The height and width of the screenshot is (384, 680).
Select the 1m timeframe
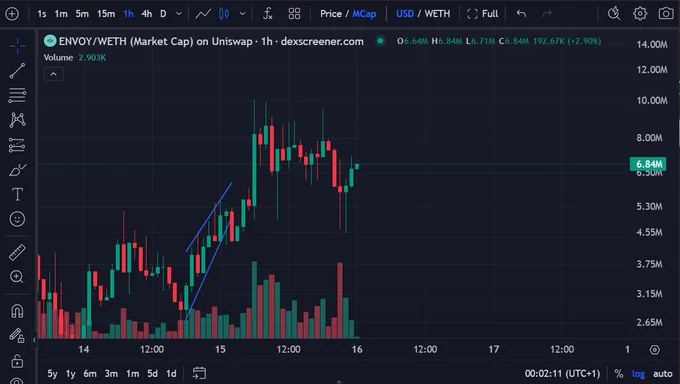coord(61,14)
